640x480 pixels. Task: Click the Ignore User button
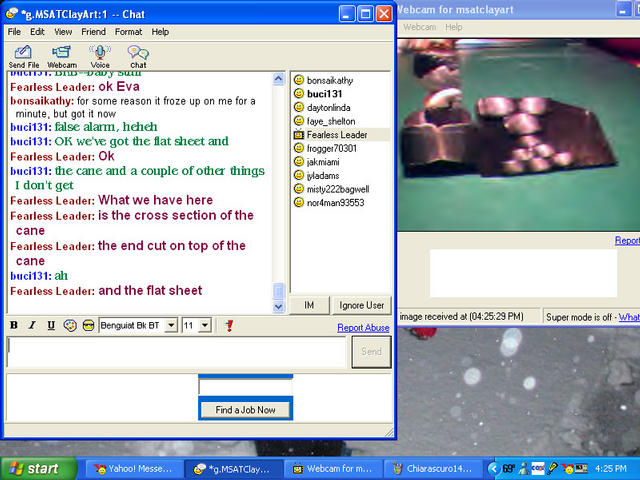pyautogui.click(x=361, y=305)
